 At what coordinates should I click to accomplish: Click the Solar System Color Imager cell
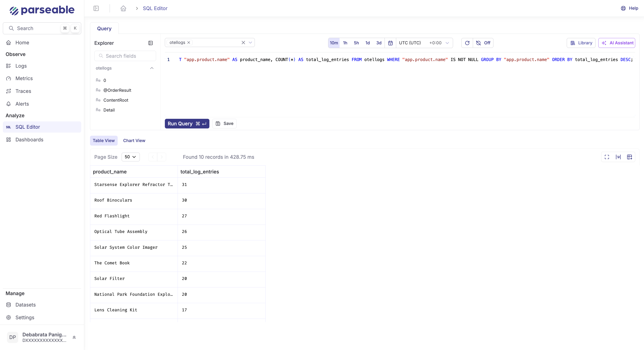[x=134, y=247]
